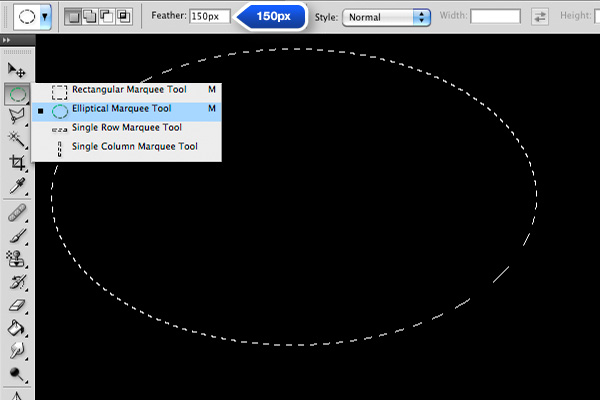This screenshot has width=600, height=400.
Task: Select the History Brush tool
Action: tap(17, 282)
